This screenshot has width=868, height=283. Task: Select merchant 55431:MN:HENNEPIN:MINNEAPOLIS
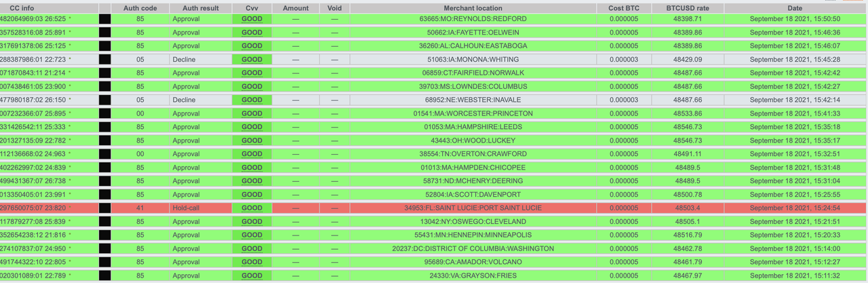tap(473, 235)
